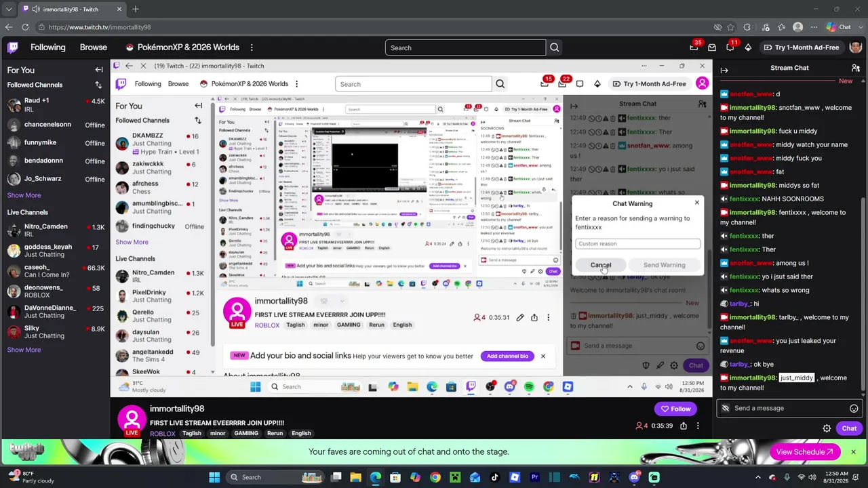Focus the Twitch search field
Screen dimensions: 868x488
(x=466, y=47)
